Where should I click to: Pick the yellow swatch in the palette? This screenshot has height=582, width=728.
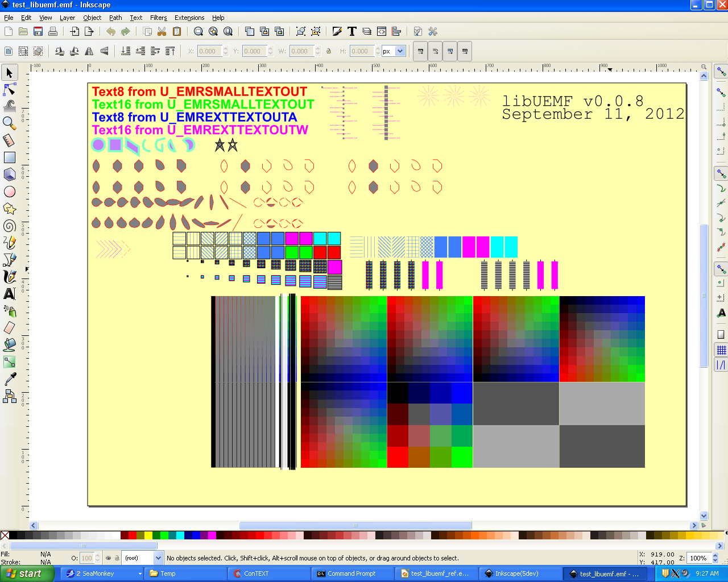pyautogui.click(x=148, y=535)
